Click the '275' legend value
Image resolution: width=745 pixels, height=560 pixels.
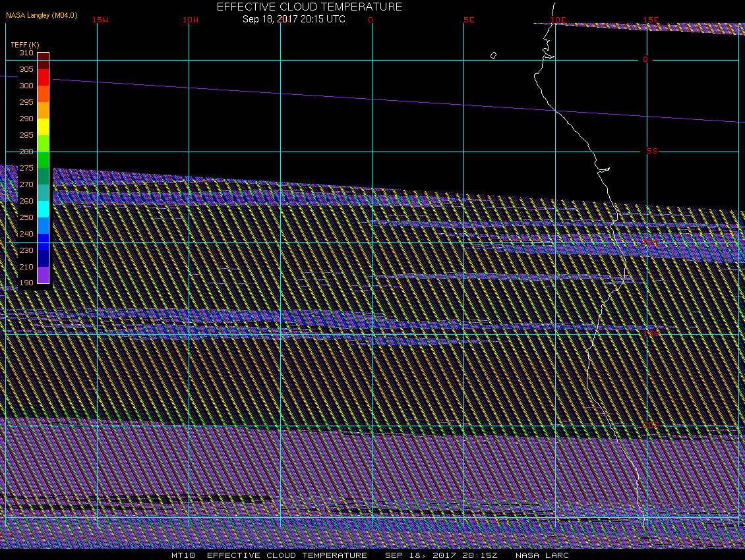point(26,168)
